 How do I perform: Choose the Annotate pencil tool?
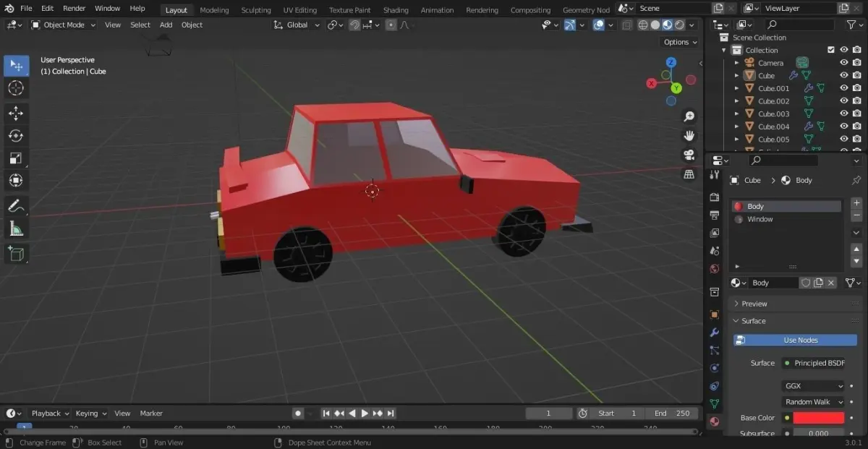click(x=16, y=206)
